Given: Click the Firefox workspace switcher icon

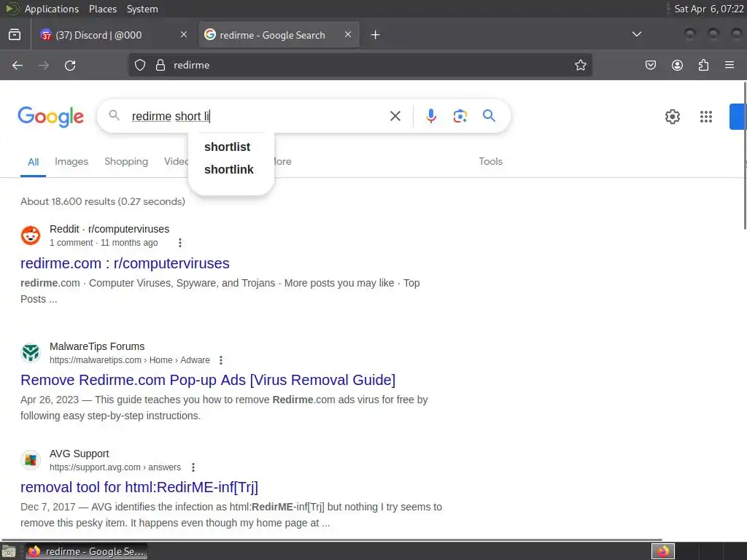Looking at the screenshot, I should click(663, 551).
